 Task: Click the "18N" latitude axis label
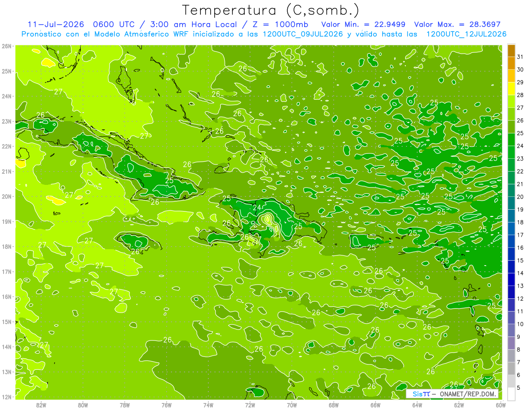7,247
